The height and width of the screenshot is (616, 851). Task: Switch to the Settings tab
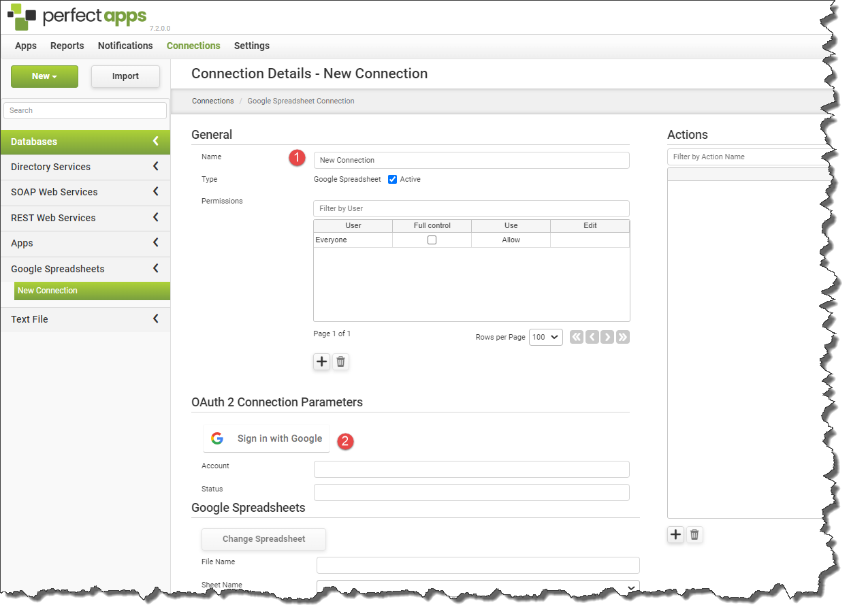click(251, 46)
